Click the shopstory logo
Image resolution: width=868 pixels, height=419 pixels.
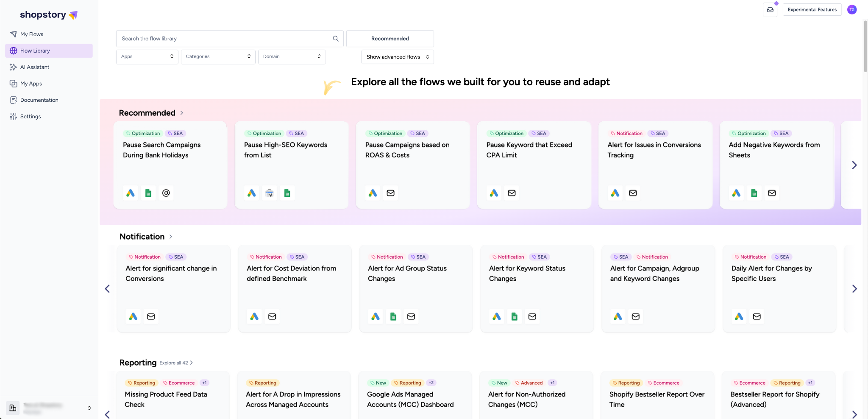(x=49, y=15)
